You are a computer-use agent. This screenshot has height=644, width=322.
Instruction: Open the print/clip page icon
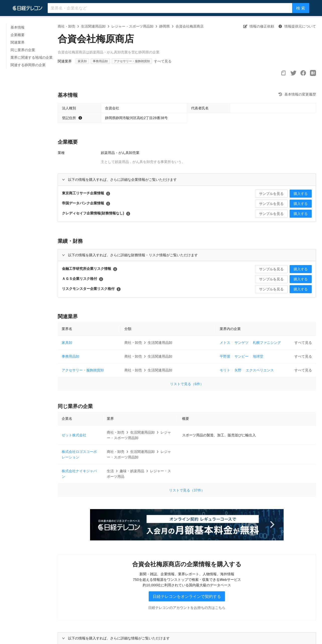pyautogui.click(x=283, y=73)
